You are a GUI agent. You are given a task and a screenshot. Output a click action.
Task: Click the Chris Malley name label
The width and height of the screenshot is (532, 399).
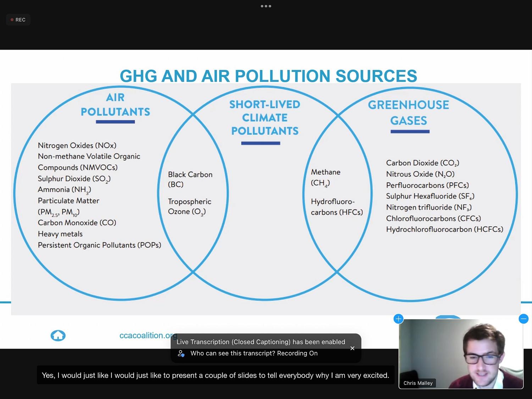(x=418, y=383)
